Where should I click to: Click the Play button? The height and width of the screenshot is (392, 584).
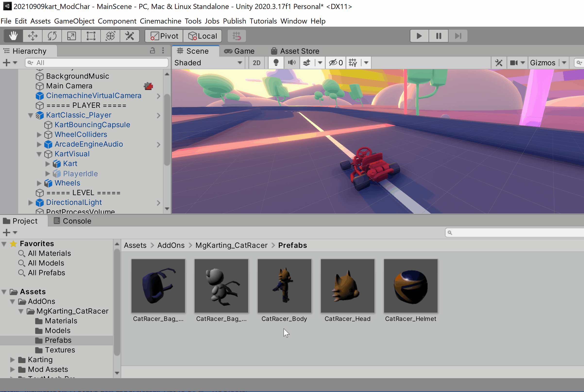[x=419, y=36]
